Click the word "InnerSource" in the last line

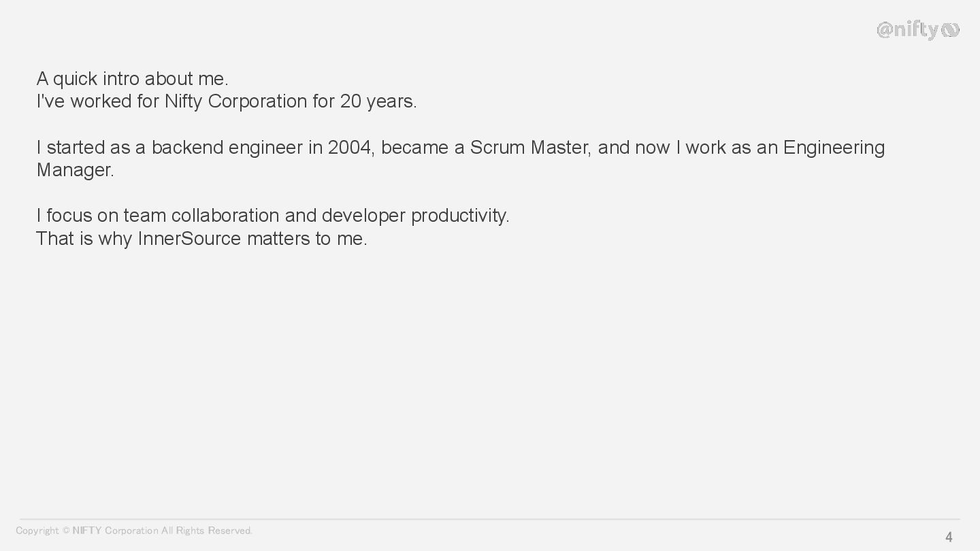coord(189,239)
